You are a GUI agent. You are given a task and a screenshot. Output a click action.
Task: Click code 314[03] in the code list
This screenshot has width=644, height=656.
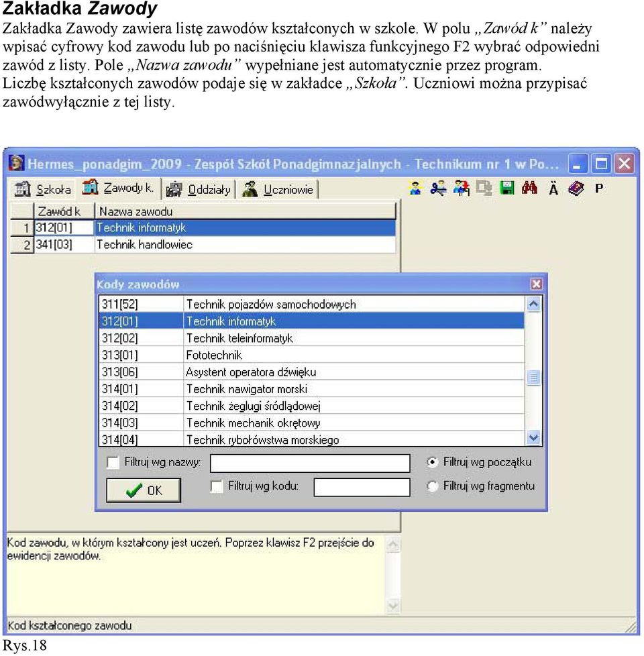click(142, 423)
